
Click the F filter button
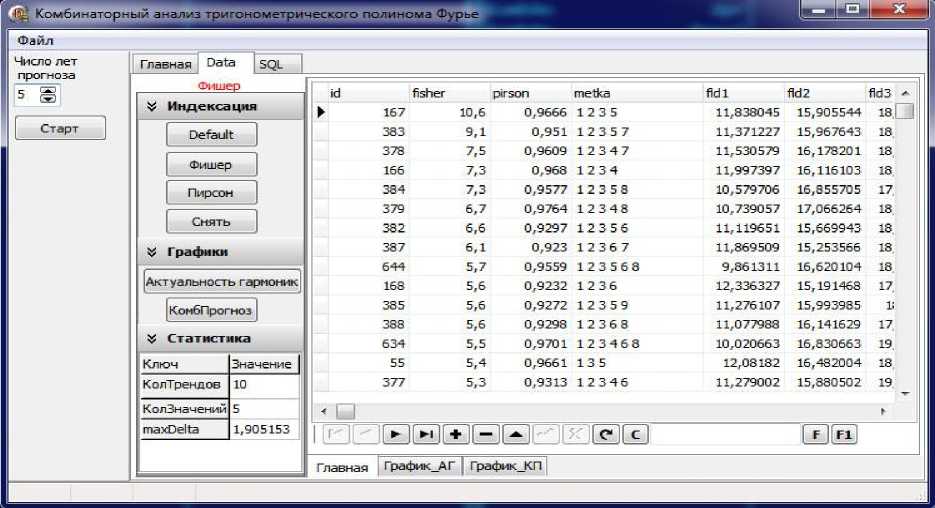click(x=815, y=434)
